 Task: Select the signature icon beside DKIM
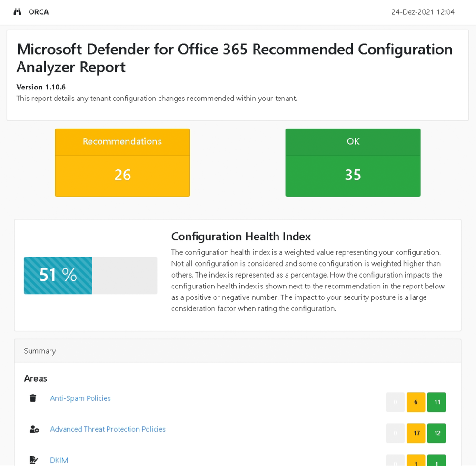pyautogui.click(x=33, y=459)
